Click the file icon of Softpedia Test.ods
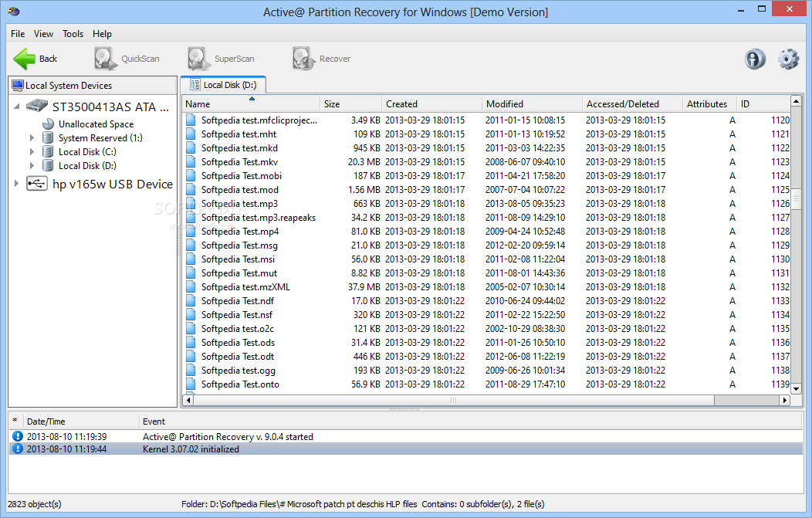 [x=191, y=343]
